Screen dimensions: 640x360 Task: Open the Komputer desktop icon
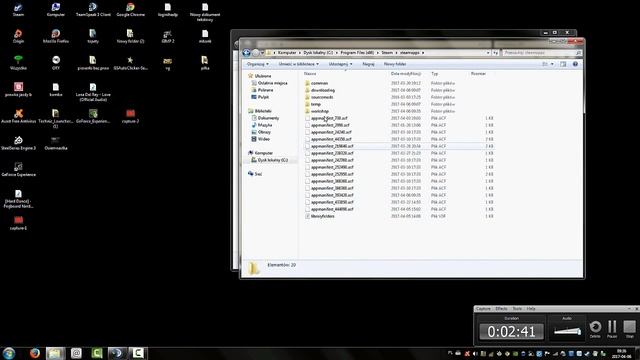pos(56,10)
